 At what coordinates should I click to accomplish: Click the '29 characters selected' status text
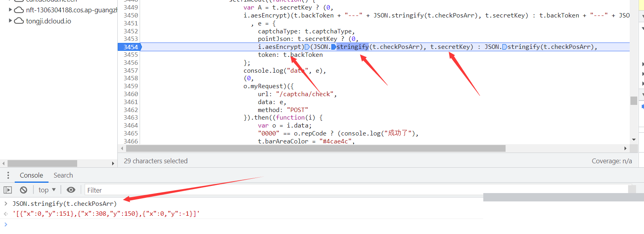click(156, 161)
